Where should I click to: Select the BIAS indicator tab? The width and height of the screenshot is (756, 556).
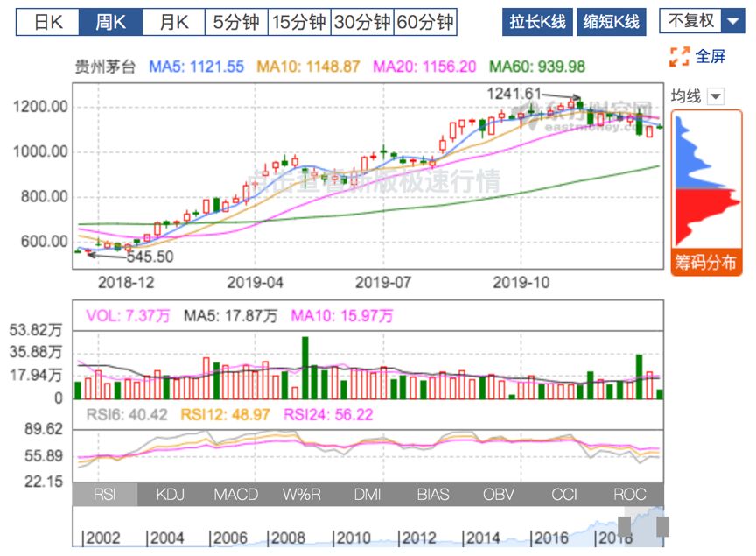[x=433, y=494]
